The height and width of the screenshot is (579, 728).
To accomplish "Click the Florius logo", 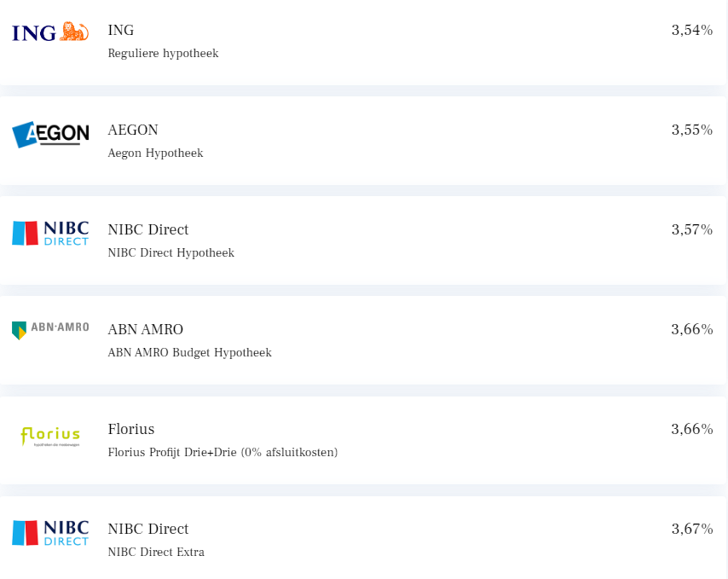I will click(x=50, y=437).
